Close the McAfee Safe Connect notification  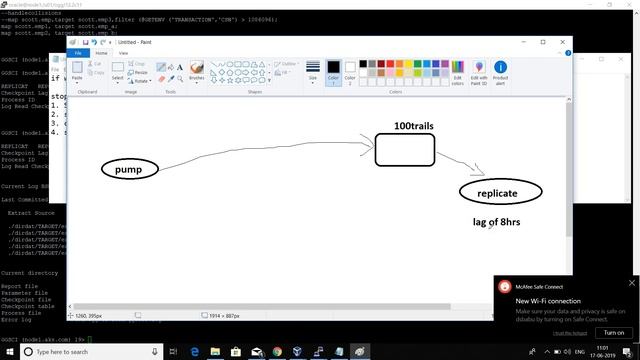632,283
